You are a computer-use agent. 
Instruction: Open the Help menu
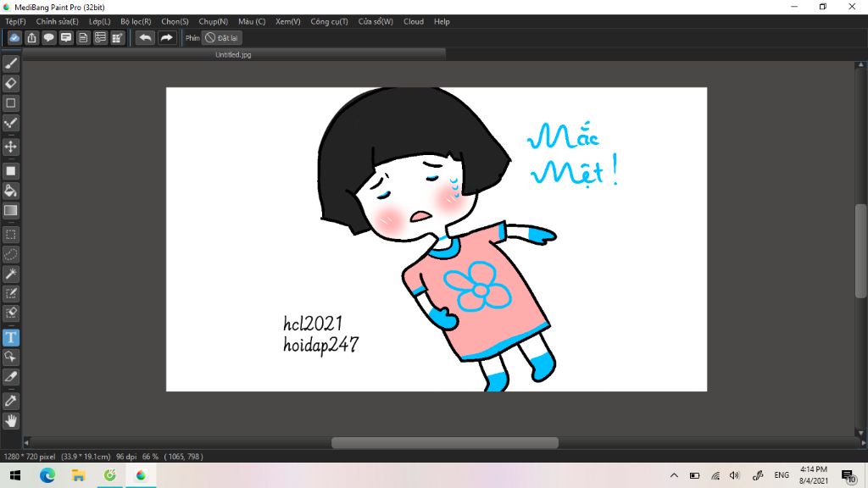[442, 21]
